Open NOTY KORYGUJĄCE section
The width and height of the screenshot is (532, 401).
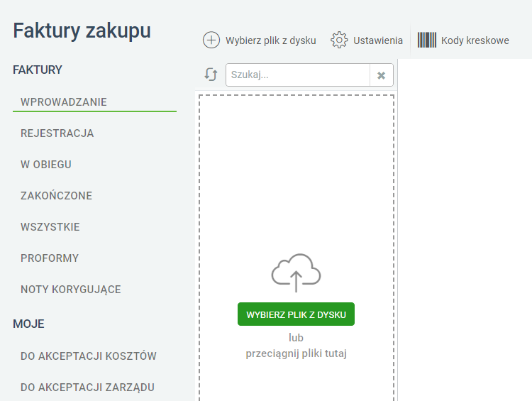pos(70,290)
